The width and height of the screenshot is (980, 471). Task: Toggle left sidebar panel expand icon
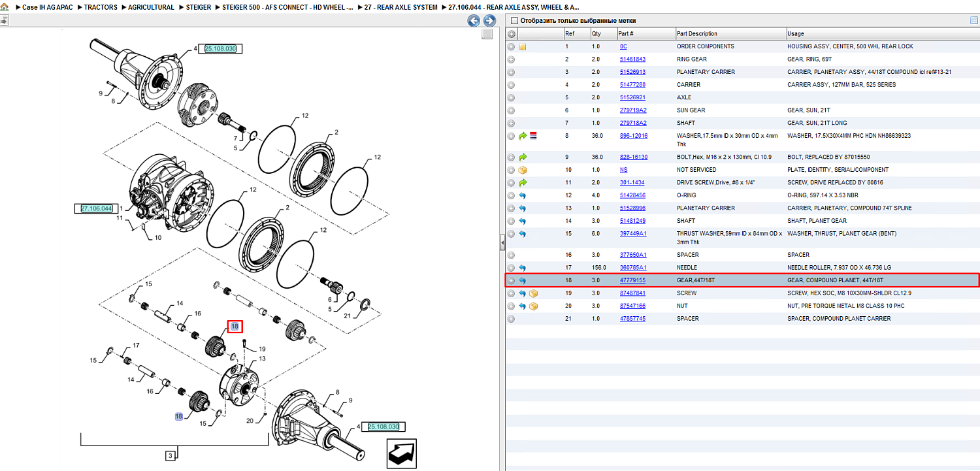(x=4, y=21)
